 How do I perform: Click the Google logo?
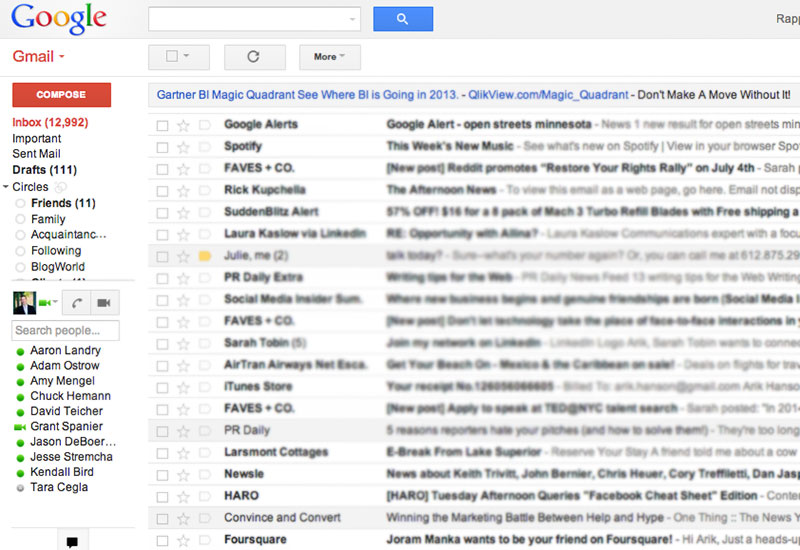(59, 19)
